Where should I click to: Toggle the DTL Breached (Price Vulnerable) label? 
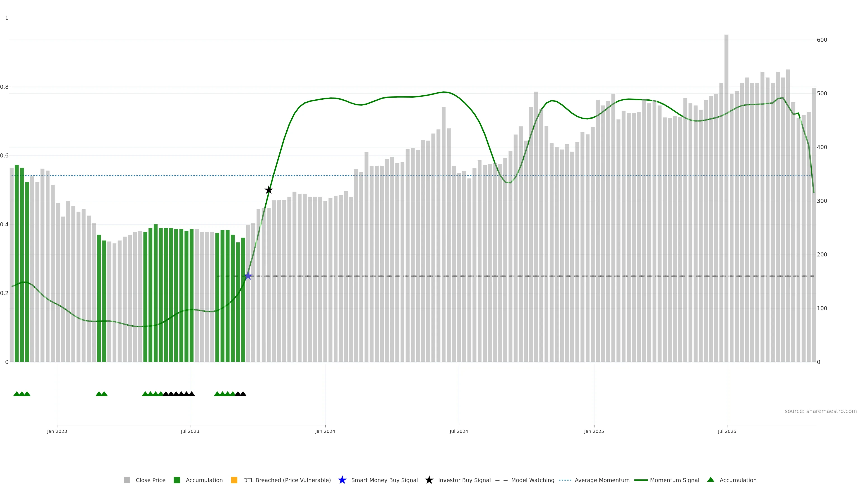(x=287, y=480)
